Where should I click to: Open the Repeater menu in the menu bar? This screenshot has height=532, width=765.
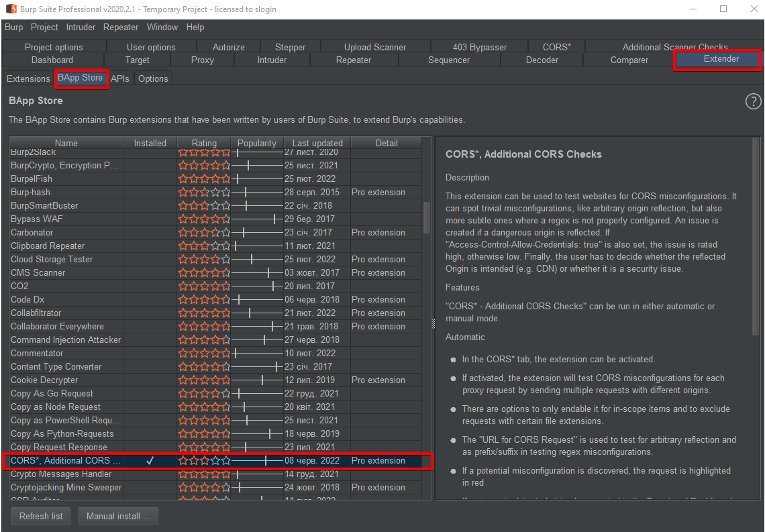tap(121, 28)
